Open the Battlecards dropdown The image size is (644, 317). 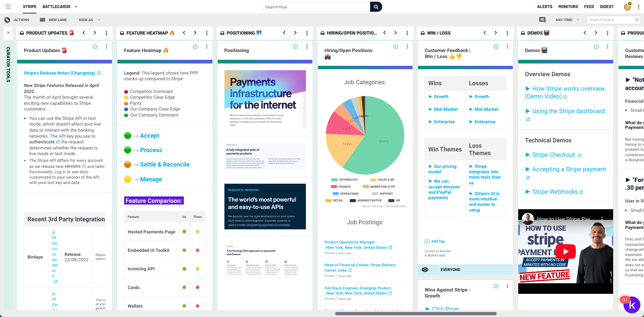(x=60, y=7)
